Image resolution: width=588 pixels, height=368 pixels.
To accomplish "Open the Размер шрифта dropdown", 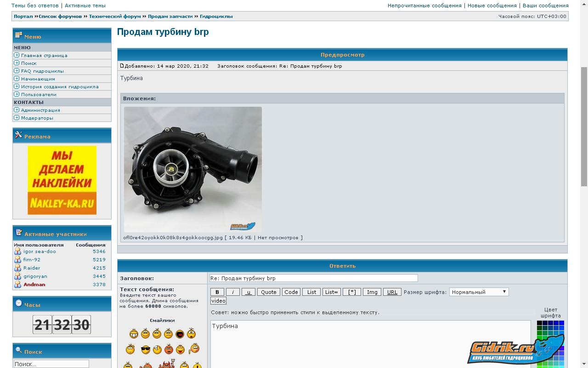I will [479, 292].
